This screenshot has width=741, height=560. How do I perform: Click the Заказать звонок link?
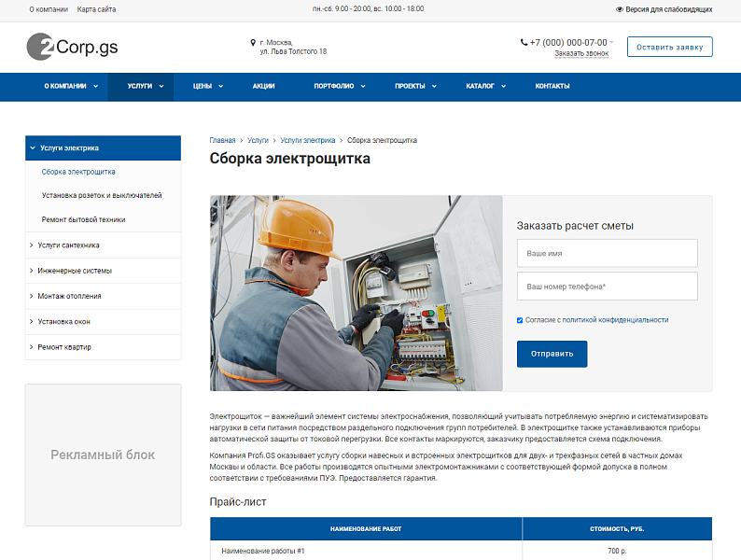click(x=580, y=54)
